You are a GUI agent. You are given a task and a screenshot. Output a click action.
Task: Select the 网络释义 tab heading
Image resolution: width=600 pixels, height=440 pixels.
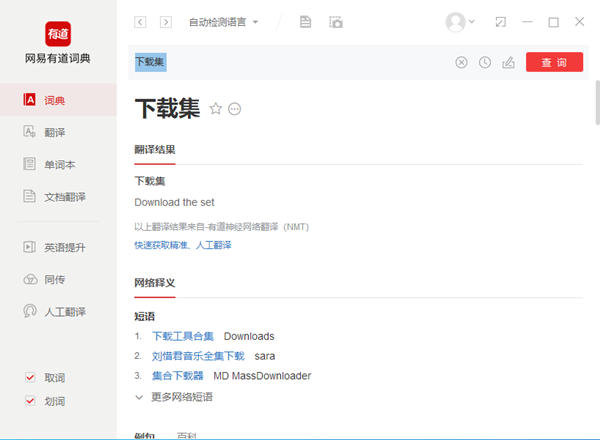coord(155,283)
